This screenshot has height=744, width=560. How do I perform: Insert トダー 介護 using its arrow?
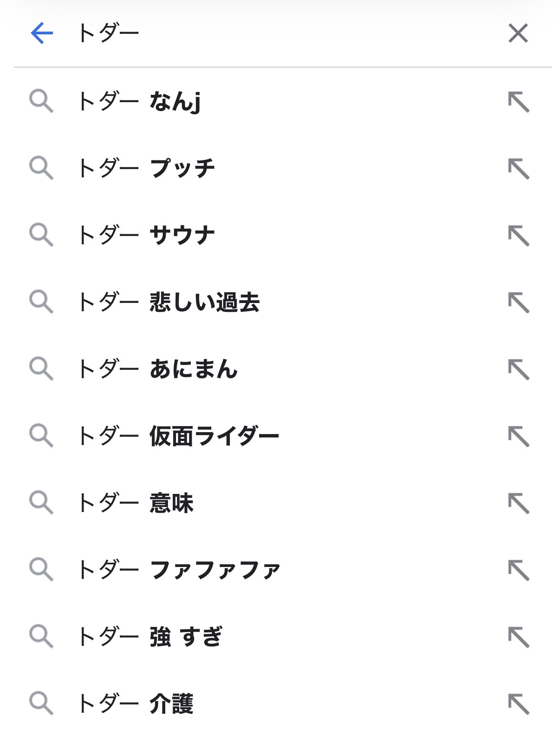(518, 704)
